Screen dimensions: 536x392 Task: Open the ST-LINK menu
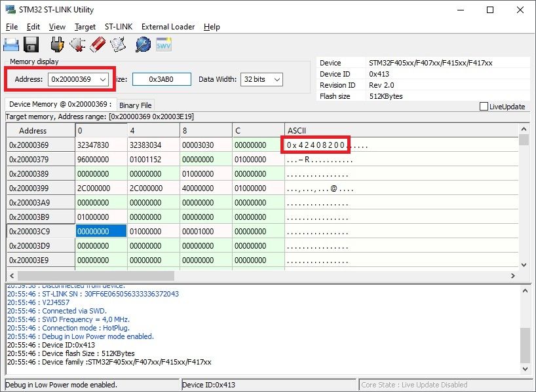[x=119, y=27]
